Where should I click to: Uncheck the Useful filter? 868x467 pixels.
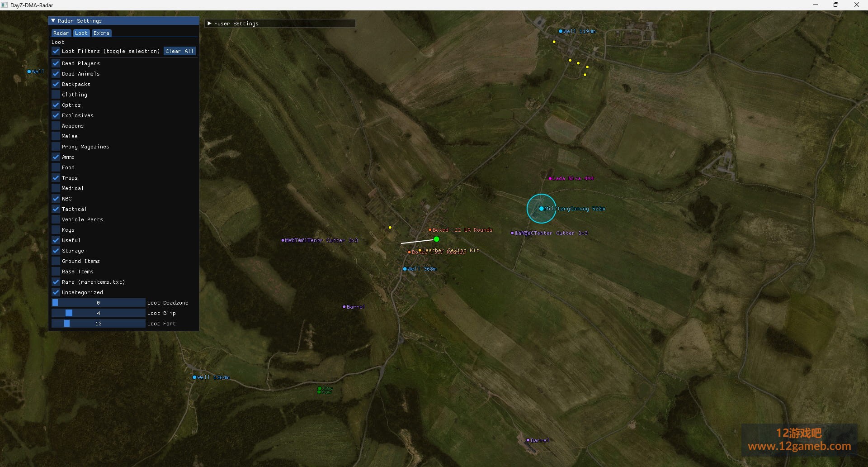point(56,240)
